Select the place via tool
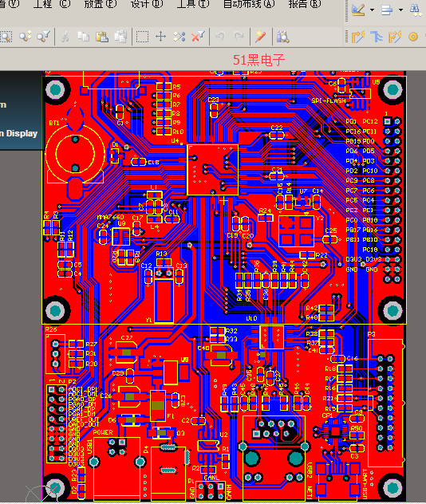 tap(413, 37)
